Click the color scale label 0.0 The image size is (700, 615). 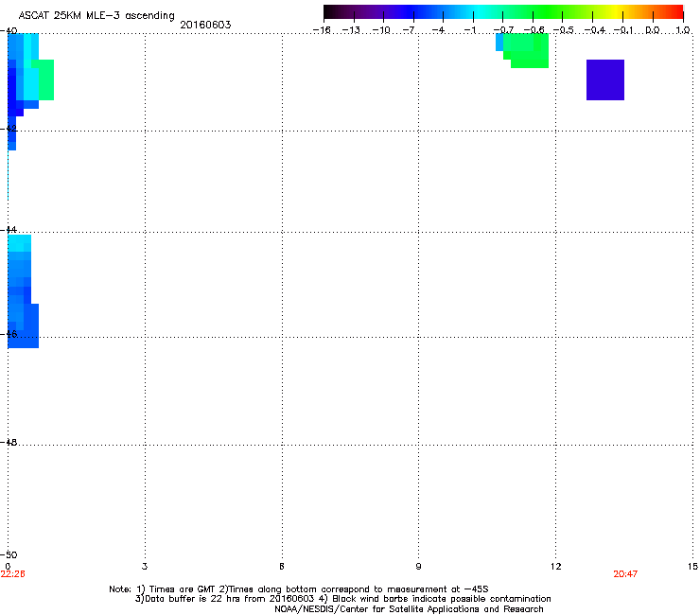(x=653, y=30)
